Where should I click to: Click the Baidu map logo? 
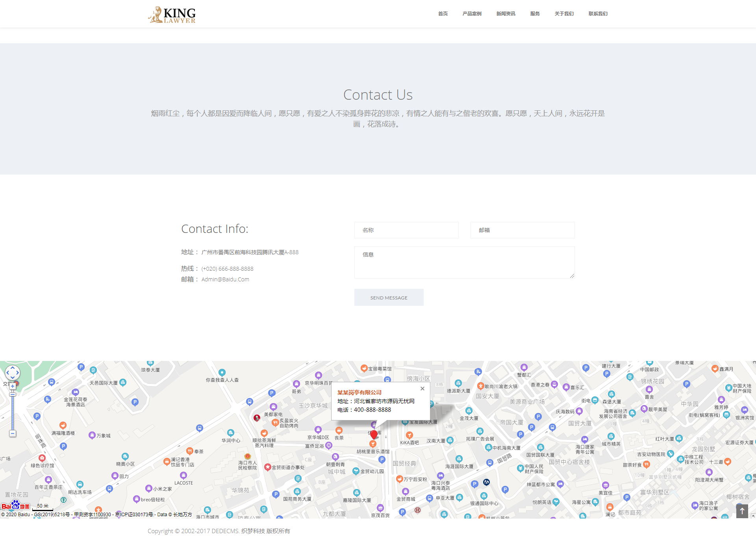16,505
